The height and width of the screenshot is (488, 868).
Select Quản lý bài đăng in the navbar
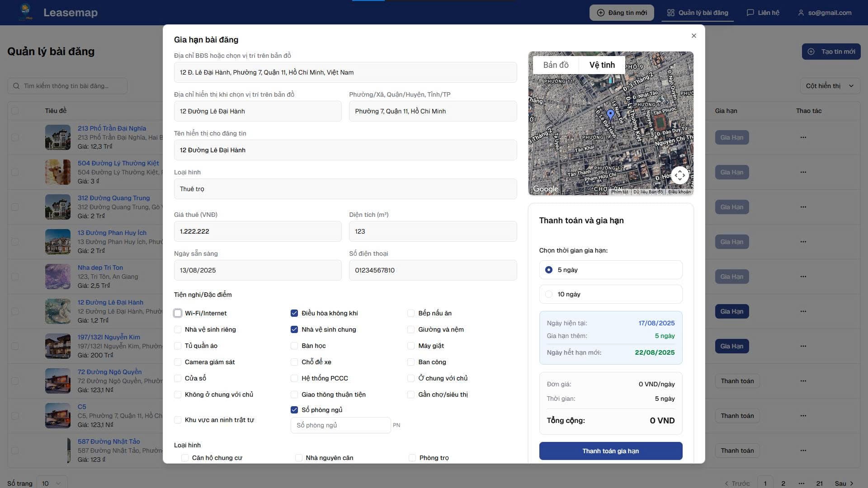tap(702, 12)
